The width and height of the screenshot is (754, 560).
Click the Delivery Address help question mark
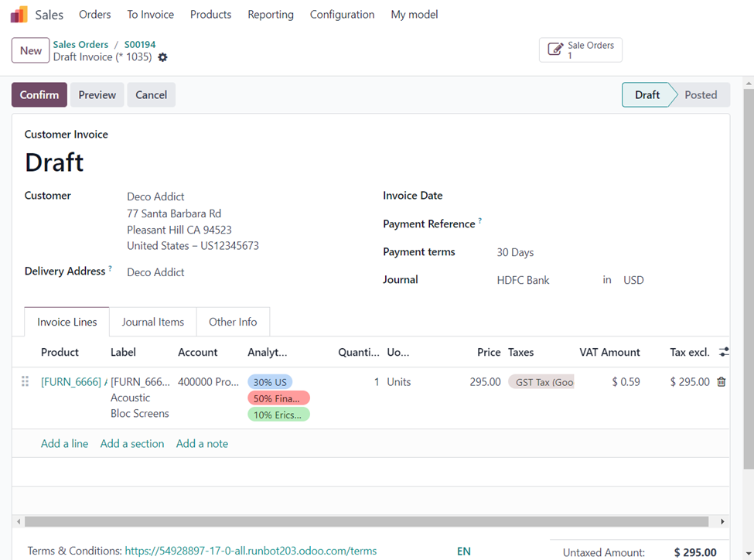point(110,268)
